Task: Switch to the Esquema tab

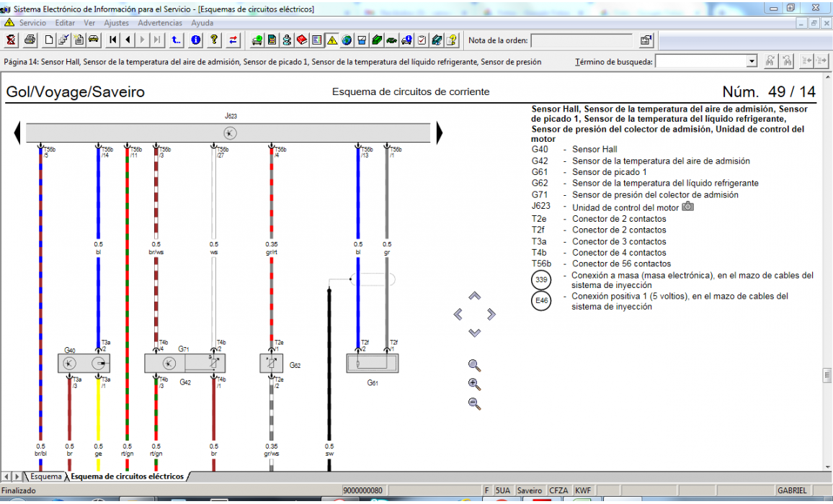Action: 45,477
